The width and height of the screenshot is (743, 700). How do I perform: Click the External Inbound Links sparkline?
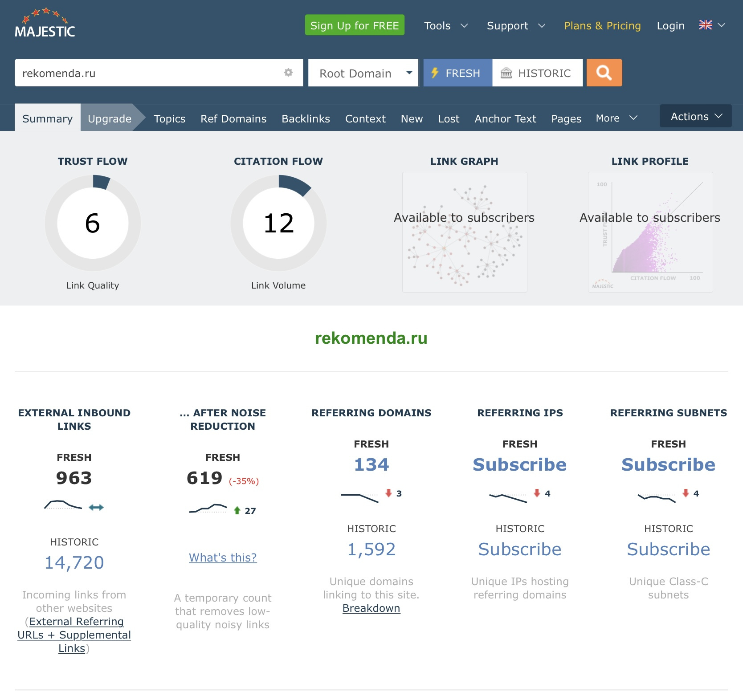[x=63, y=505]
